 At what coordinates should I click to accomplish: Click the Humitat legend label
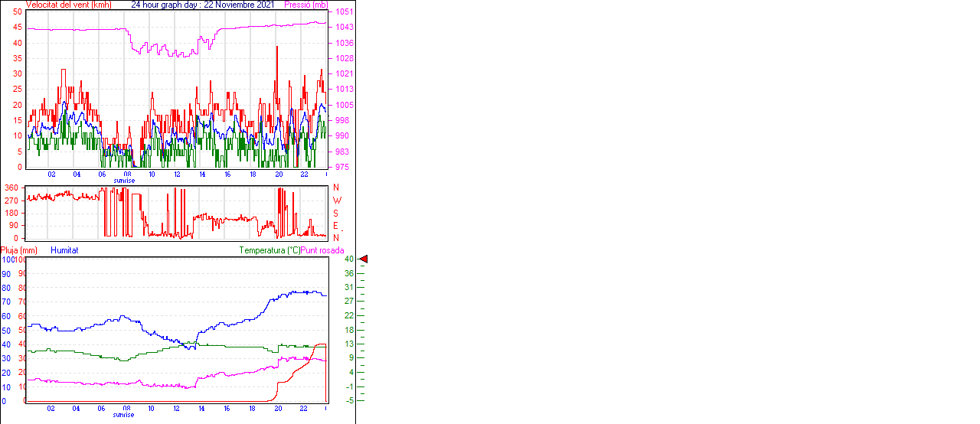tap(64, 250)
